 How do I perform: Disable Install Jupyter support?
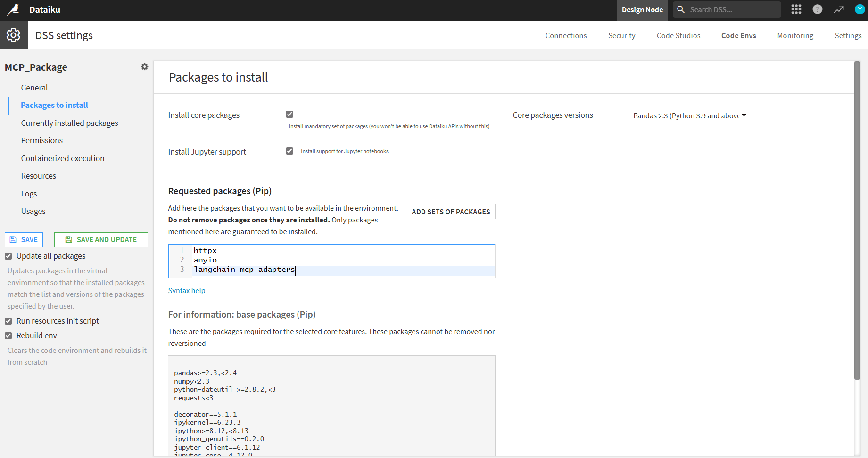[x=289, y=151]
